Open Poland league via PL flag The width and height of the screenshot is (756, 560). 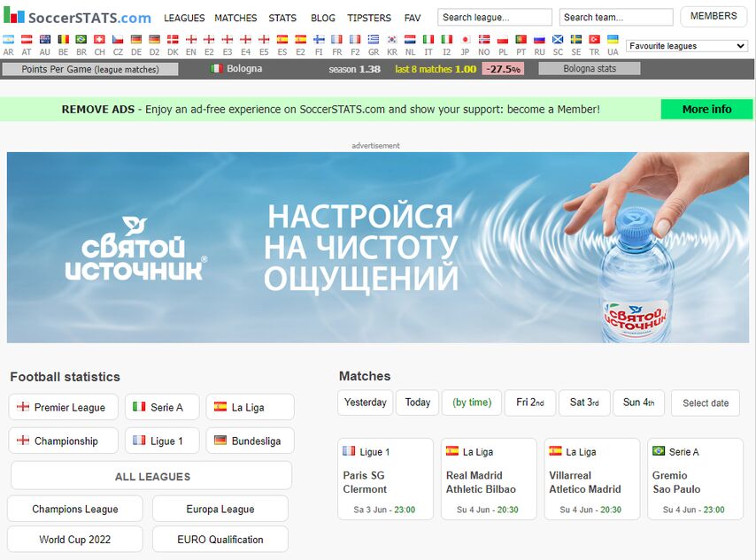point(503,40)
